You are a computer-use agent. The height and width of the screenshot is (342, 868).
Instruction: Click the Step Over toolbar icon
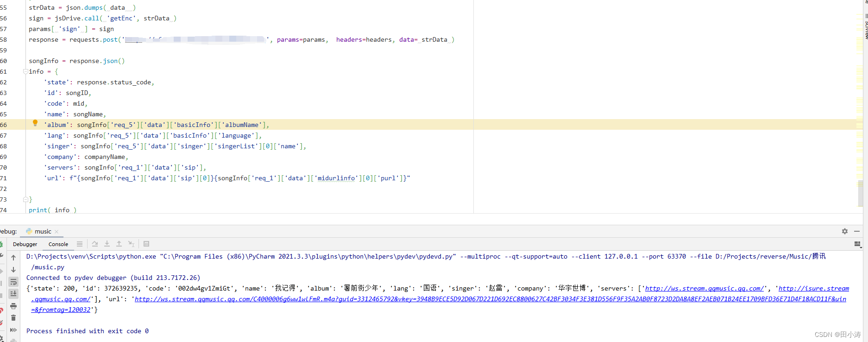95,244
